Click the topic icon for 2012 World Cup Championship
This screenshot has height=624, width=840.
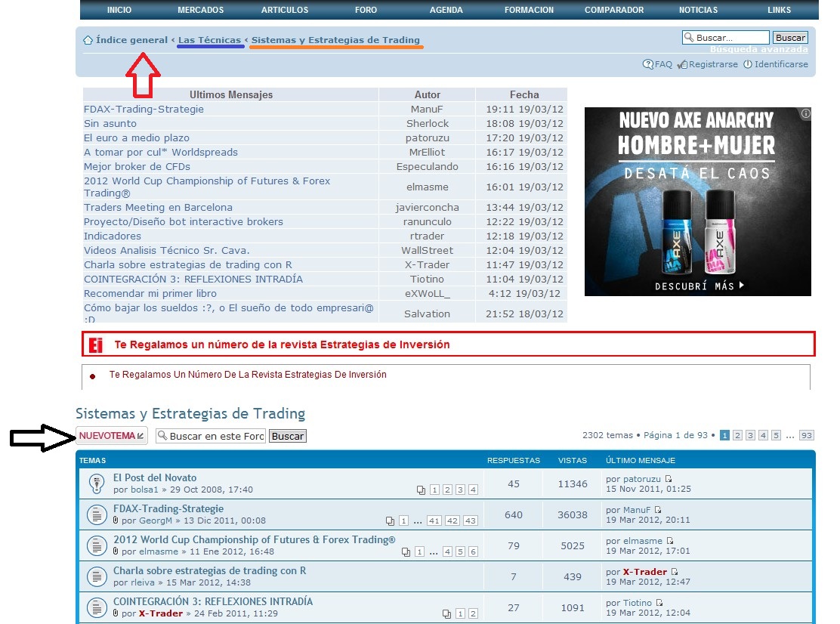click(97, 545)
